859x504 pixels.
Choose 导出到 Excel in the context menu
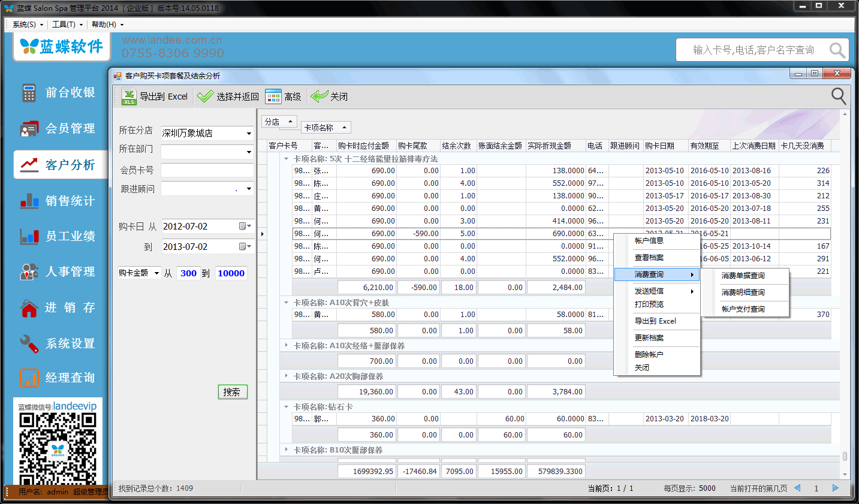tap(658, 321)
